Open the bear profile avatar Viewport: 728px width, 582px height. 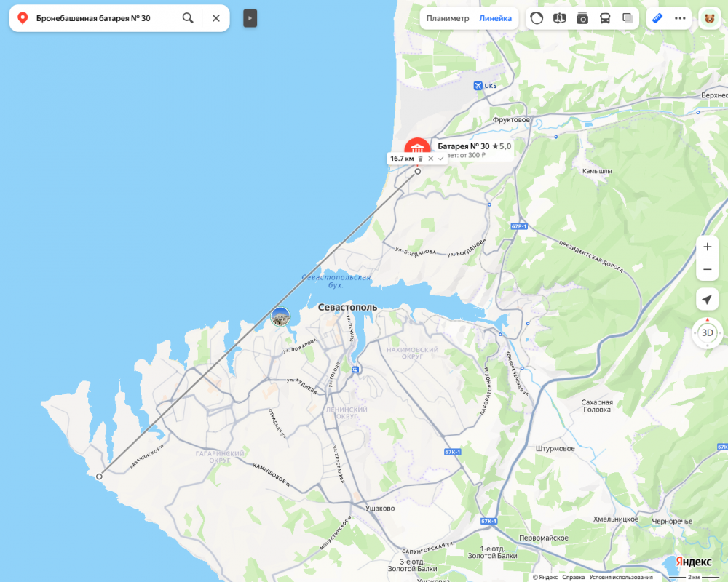point(709,19)
